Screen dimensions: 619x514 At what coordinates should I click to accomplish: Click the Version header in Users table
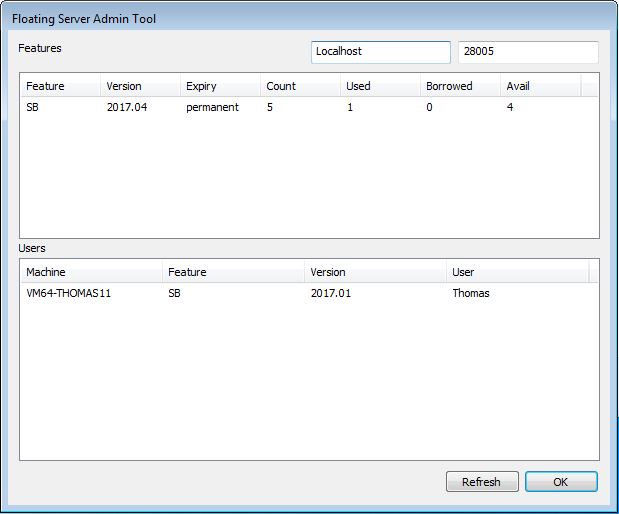click(374, 272)
